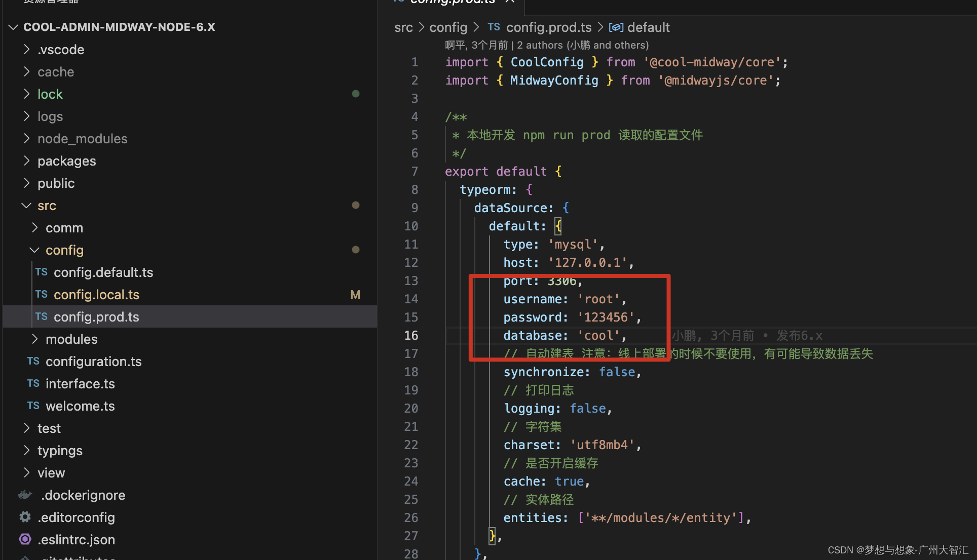Collapse the COOL-ADMIN-MIDWAY-NODE-6.X root folder

tap(14, 27)
